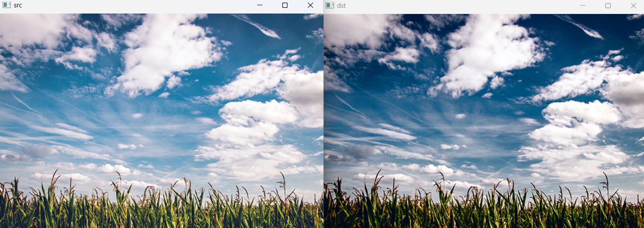Click the src window title text
The width and height of the screenshot is (644, 228).
click(x=18, y=5)
